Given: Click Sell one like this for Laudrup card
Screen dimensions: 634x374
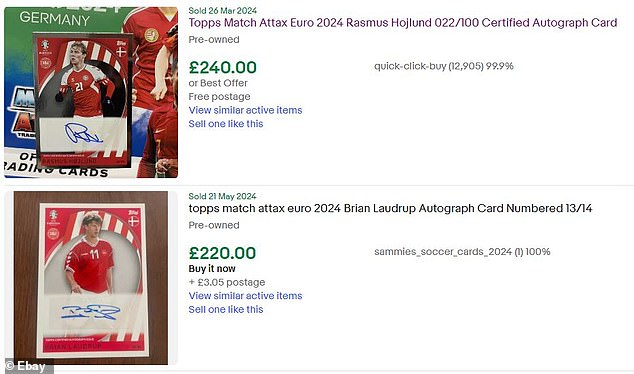Looking at the screenshot, I should point(226,309).
